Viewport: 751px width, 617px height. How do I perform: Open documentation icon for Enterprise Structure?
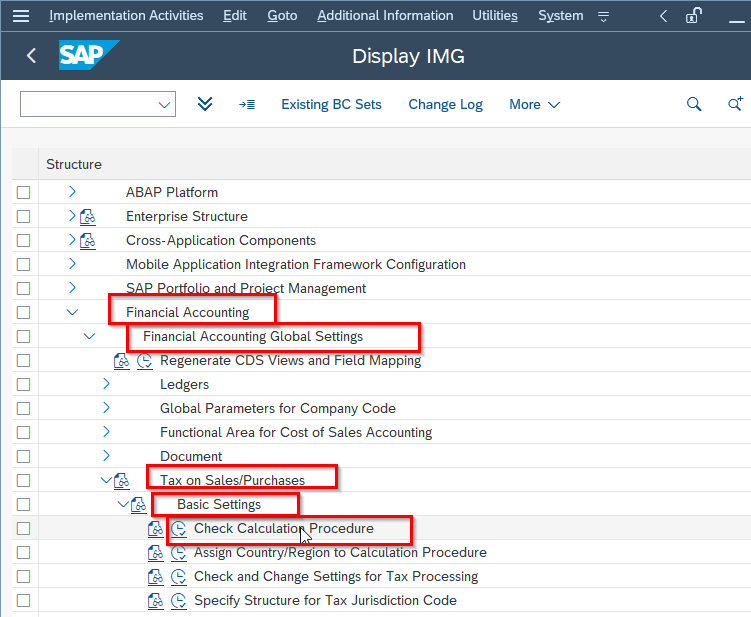tap(88, 217)
